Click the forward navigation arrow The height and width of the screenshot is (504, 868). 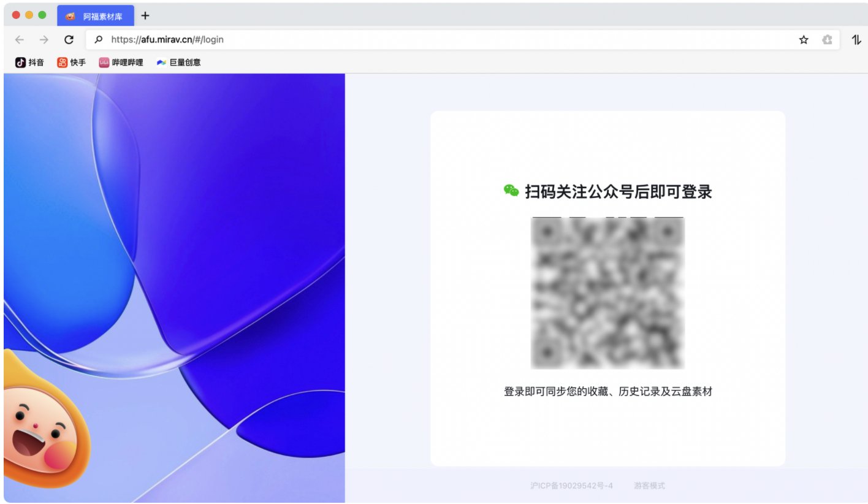click(42, 39)
